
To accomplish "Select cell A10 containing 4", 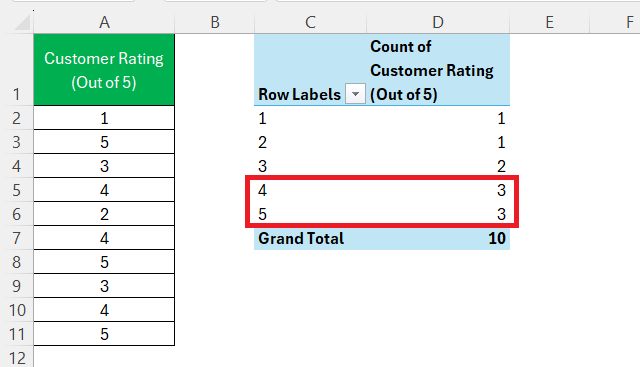I will pos(104,310).
